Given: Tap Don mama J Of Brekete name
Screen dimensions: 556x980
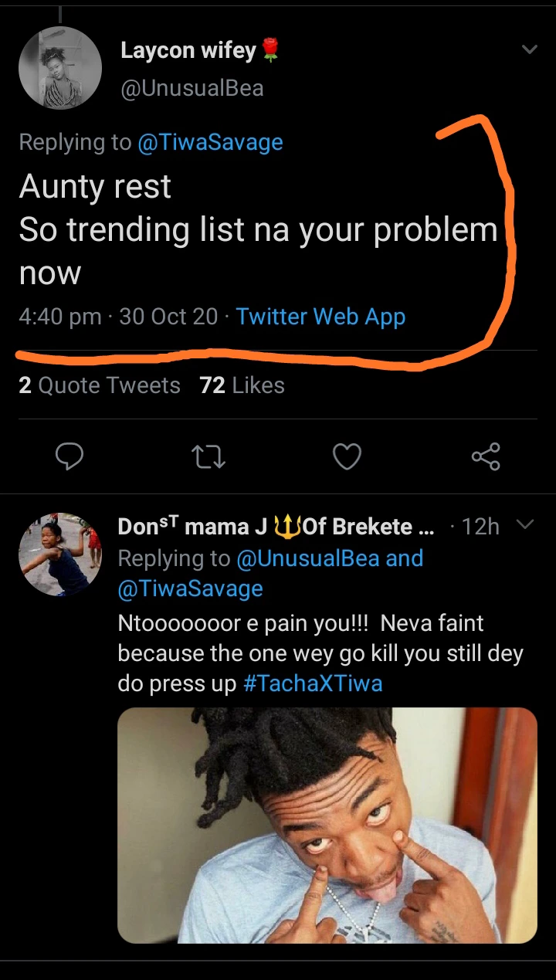Looking at the screenshot, I should point(275,527).
